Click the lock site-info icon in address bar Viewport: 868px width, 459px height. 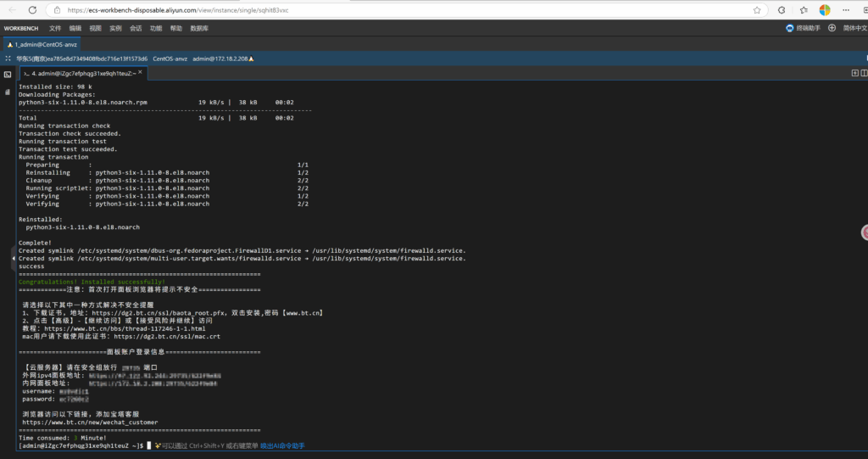click(x=57, y=10)
